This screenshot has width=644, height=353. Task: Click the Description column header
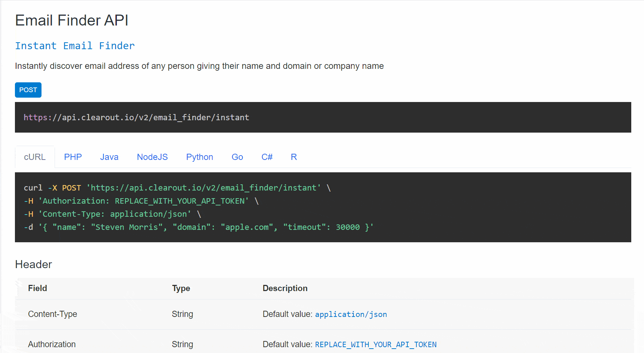[285, 288]
